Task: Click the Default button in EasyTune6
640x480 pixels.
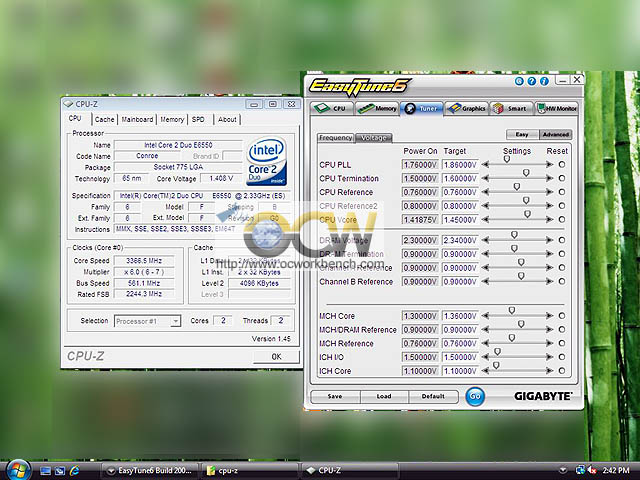Action: [x=433, y=396]
